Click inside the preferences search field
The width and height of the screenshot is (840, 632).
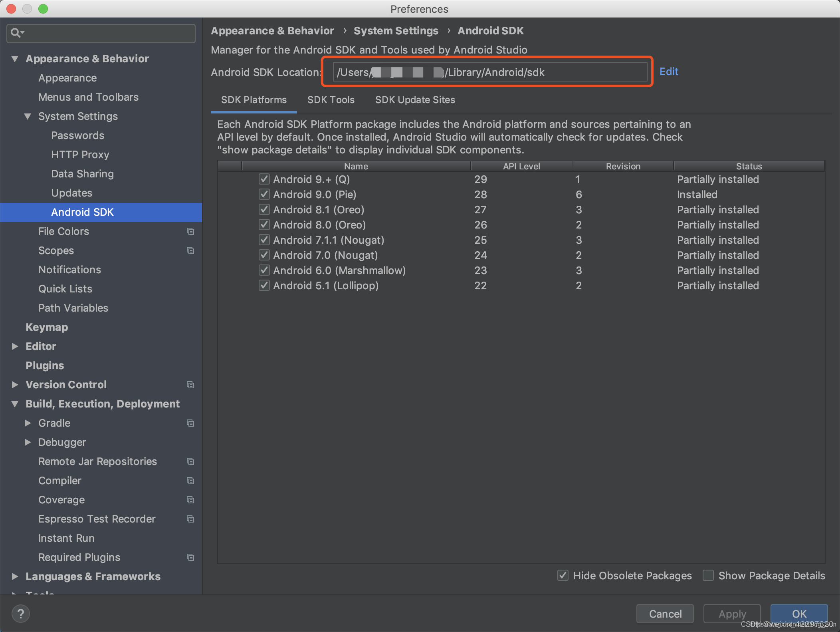click(101, 33)
